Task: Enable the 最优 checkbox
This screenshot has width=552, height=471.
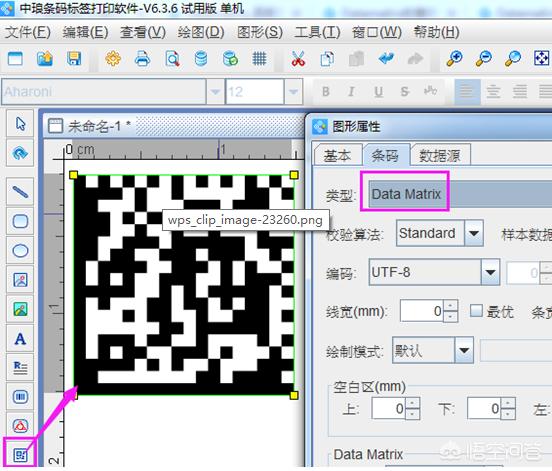Action: coord(476,311)
